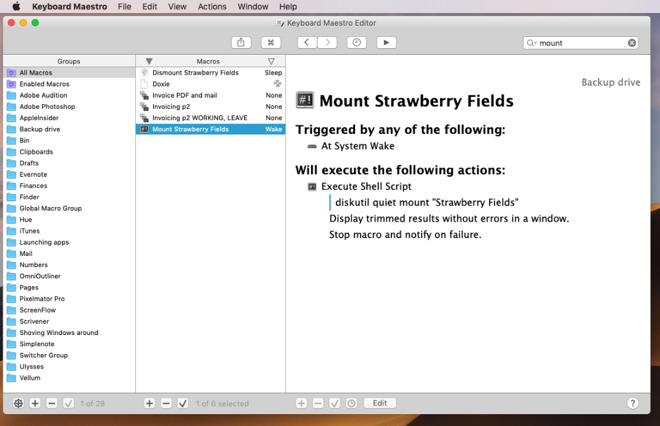
Task: Click the shell script icon beside macro title
Action: pos(305,100)
